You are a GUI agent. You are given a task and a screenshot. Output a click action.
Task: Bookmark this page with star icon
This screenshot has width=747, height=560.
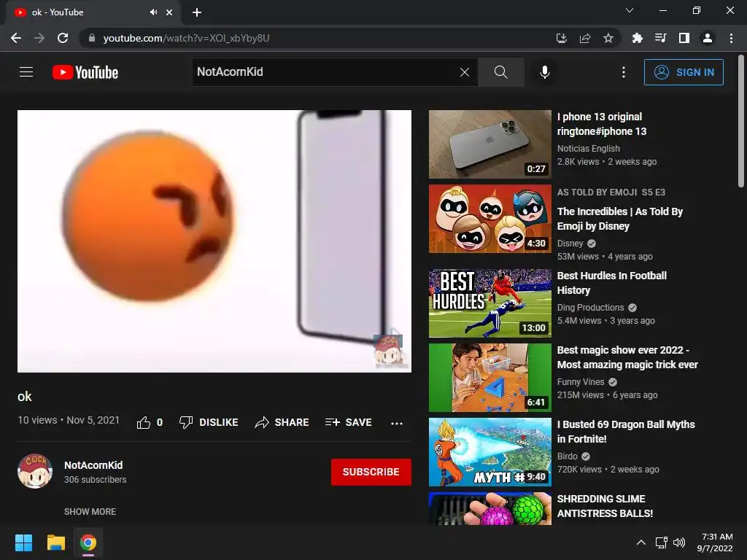click(x=608, y=38)
